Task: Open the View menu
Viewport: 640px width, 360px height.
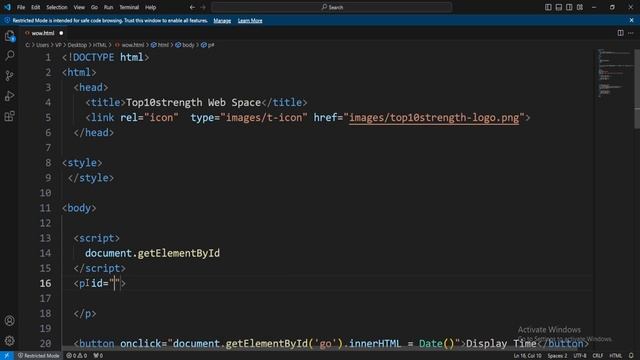Action: click(x=79, y=7)
